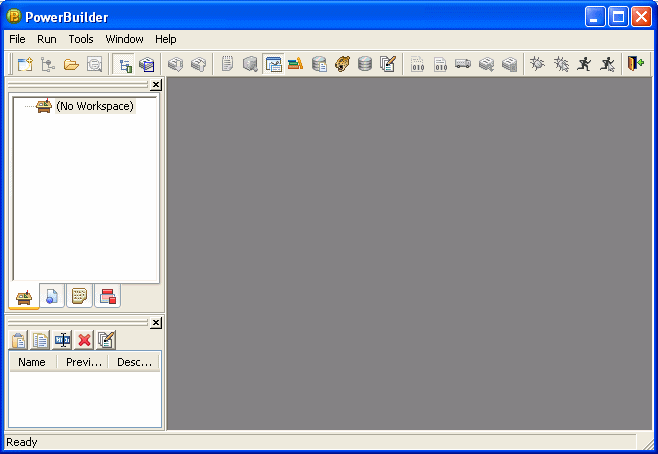Click the Previ... column header
This screenshot has width=658, height=454.
pyautogui.click(x=83, y=362)
